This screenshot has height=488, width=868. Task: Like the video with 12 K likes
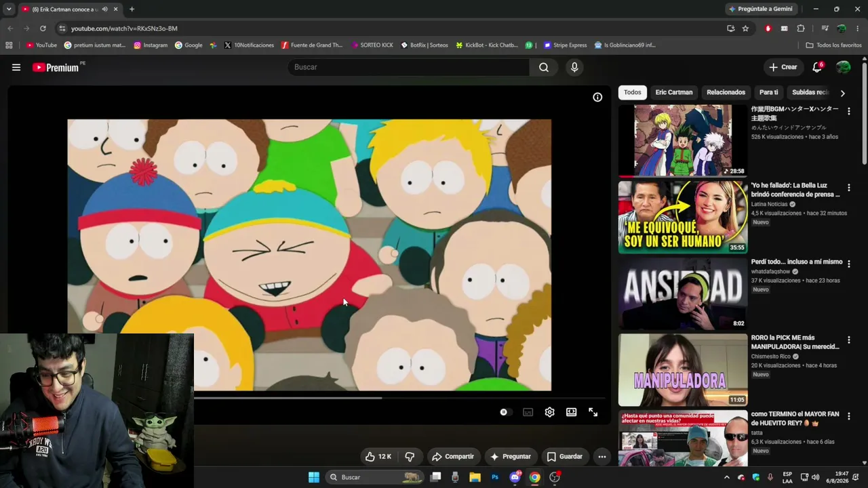click(378, 457)
